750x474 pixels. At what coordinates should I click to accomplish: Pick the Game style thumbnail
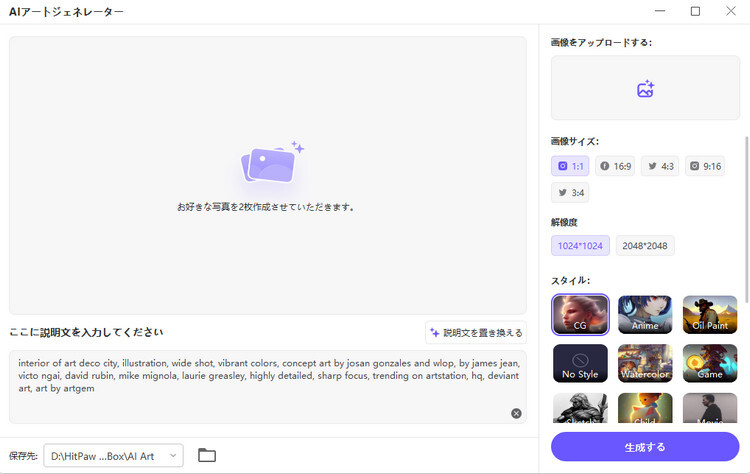click(x=710, y=363)
